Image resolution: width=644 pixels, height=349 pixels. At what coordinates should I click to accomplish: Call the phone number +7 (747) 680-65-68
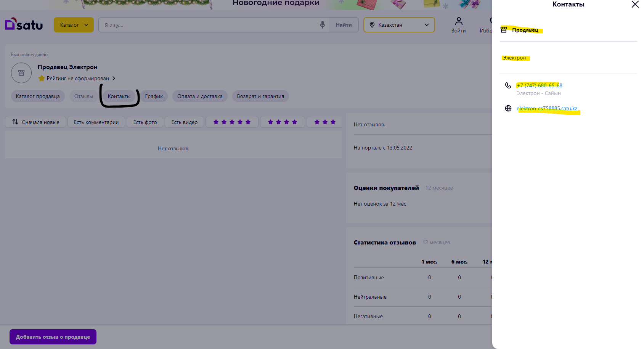tap(539, 85)
